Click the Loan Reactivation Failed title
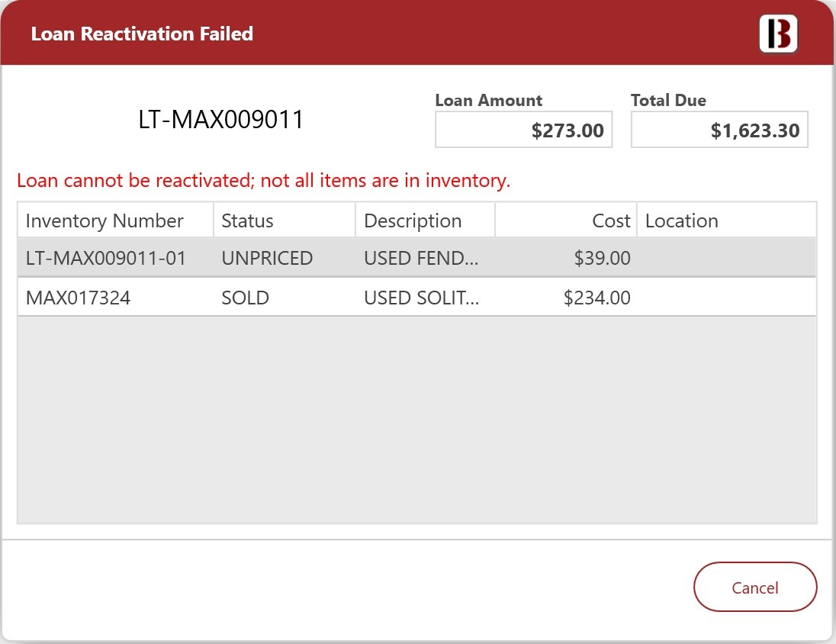 point(142,34)
